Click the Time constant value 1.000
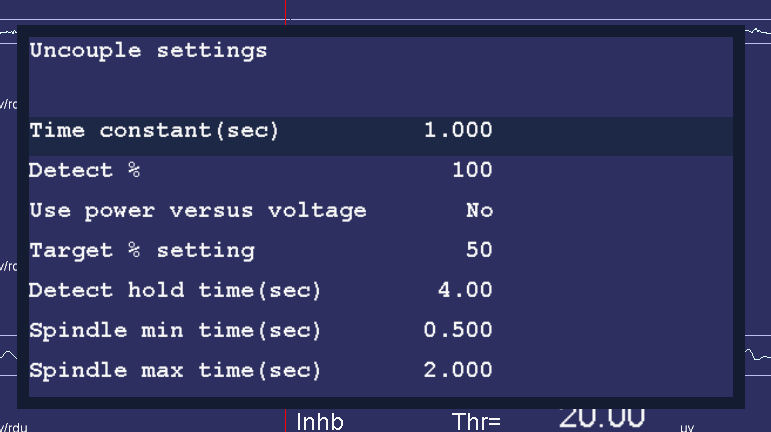771x432 pixels. [x=458, y=131]
